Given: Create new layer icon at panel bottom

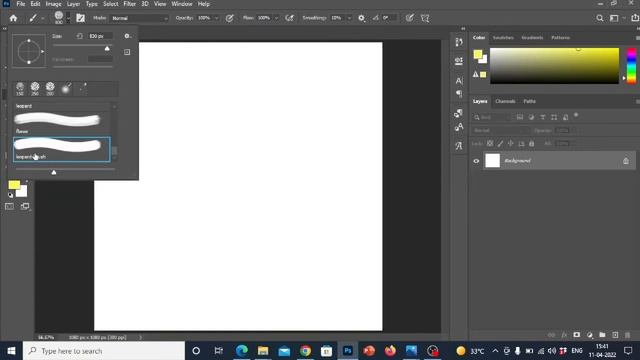Looking at the screenshot, I should (x=615, y=335).
